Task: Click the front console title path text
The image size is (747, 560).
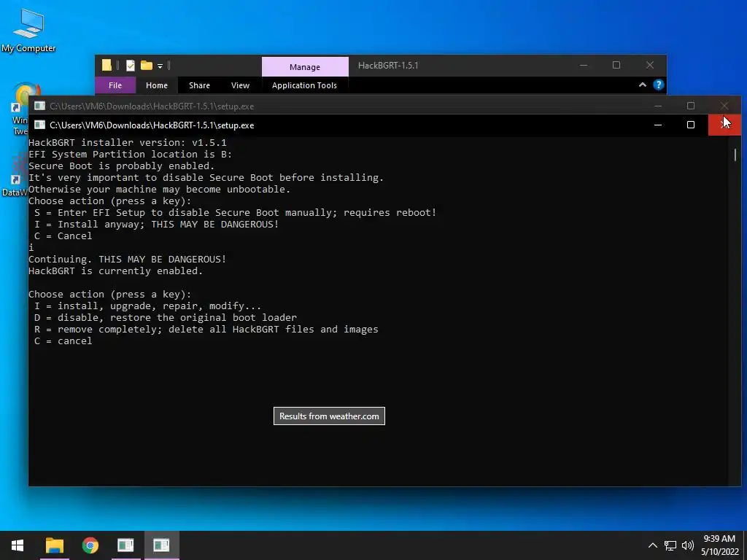Action: pos(152,125)
